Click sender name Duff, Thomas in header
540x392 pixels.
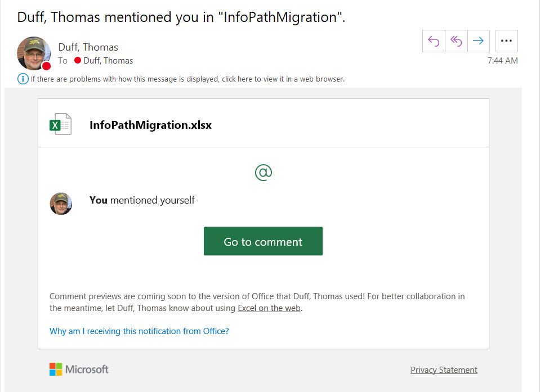click(x=88, y=47)
